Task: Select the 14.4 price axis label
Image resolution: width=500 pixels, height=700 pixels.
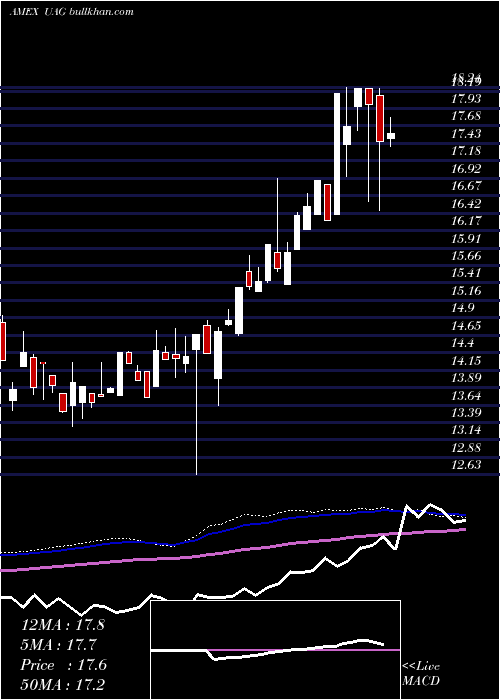Action: pos(463,344)
